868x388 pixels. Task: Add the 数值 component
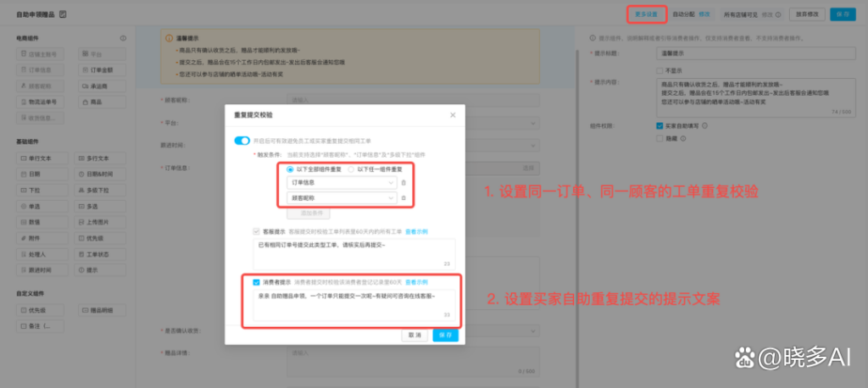pyautogui.click(x=42, y=223)
